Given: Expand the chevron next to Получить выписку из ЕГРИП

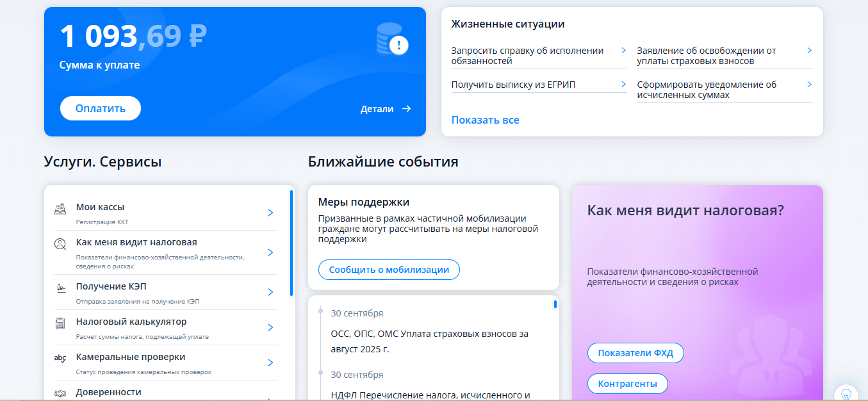Looking at the screenshot, I should pos(623,84).
